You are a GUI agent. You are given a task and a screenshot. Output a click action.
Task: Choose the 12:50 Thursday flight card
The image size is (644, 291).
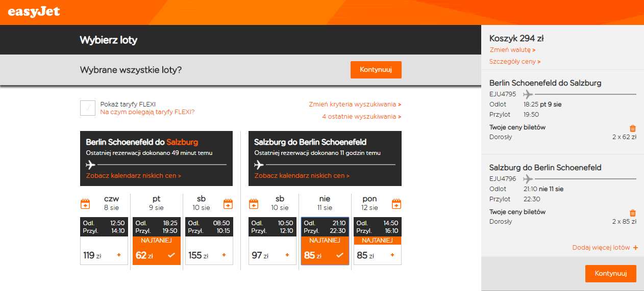pyautogui.click(x=104, y=241)
